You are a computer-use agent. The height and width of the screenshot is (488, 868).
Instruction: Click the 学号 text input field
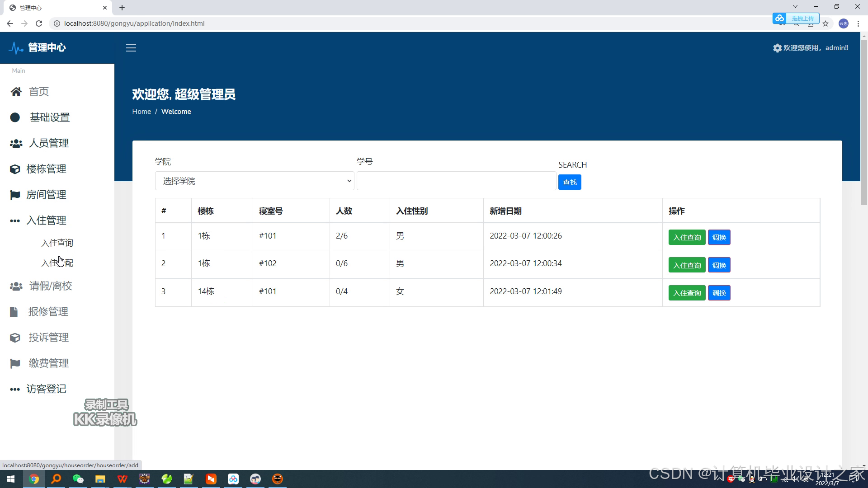456,181
